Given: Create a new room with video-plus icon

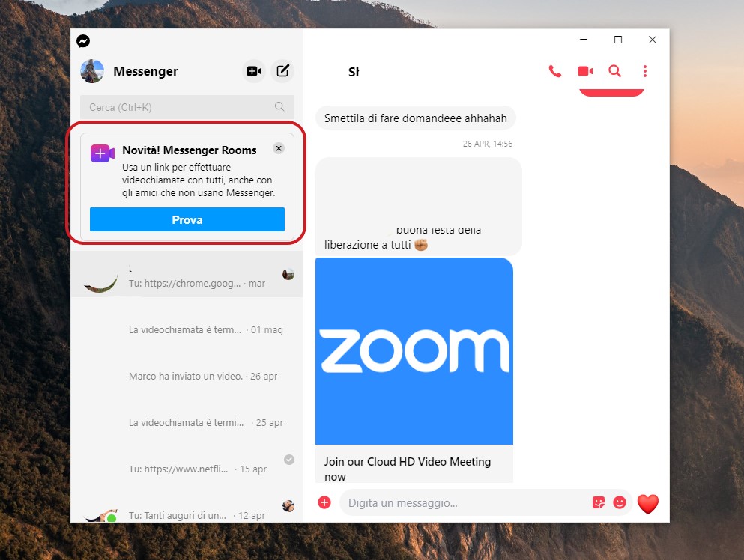Looking at the screenshot, I should (254, 71).
